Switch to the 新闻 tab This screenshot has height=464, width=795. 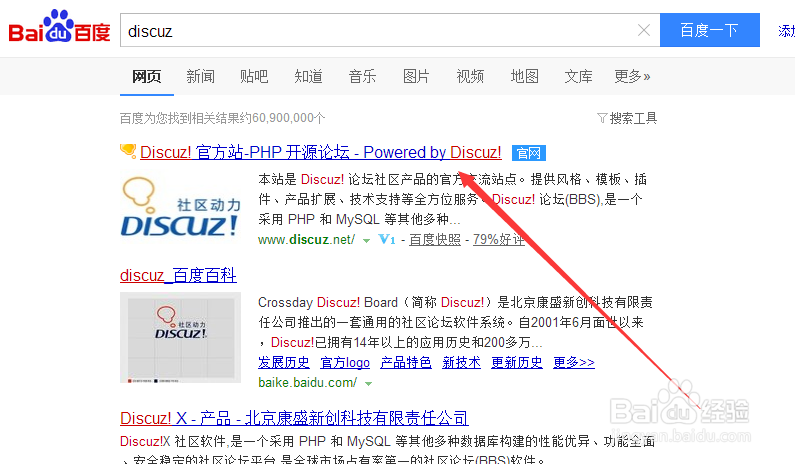pos(200,77)
